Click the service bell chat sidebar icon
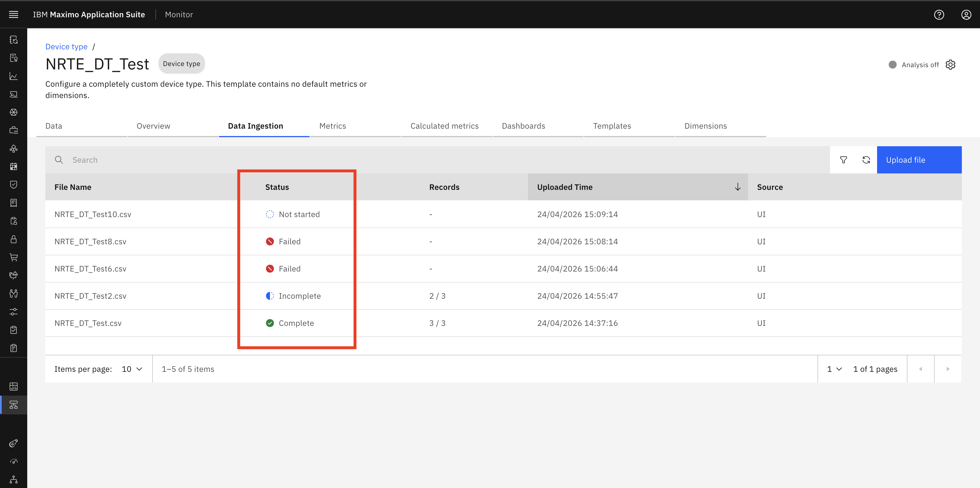This screenshot has width=980, height=488. click(14, 275)
